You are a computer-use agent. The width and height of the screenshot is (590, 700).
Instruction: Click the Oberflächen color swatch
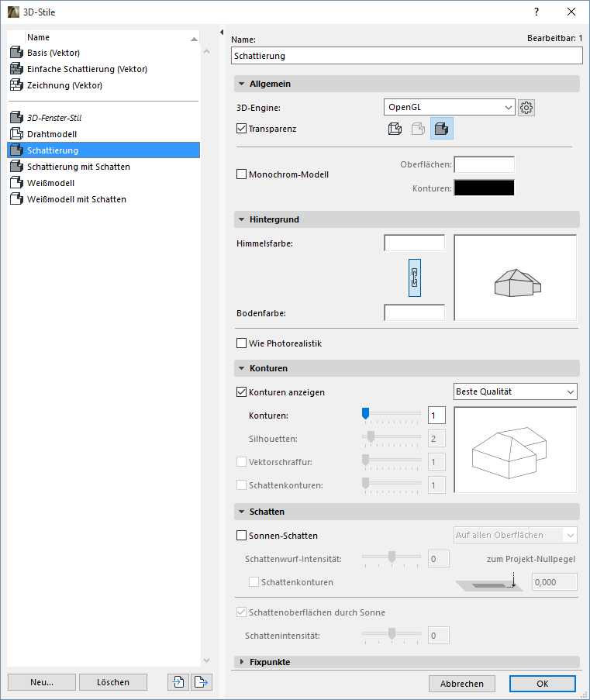click(484, 164)
